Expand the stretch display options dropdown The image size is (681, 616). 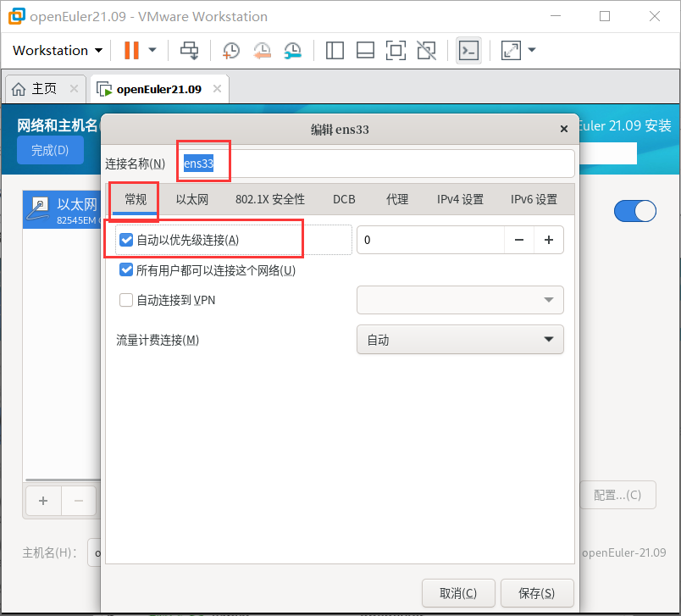(x=532, y=50)
